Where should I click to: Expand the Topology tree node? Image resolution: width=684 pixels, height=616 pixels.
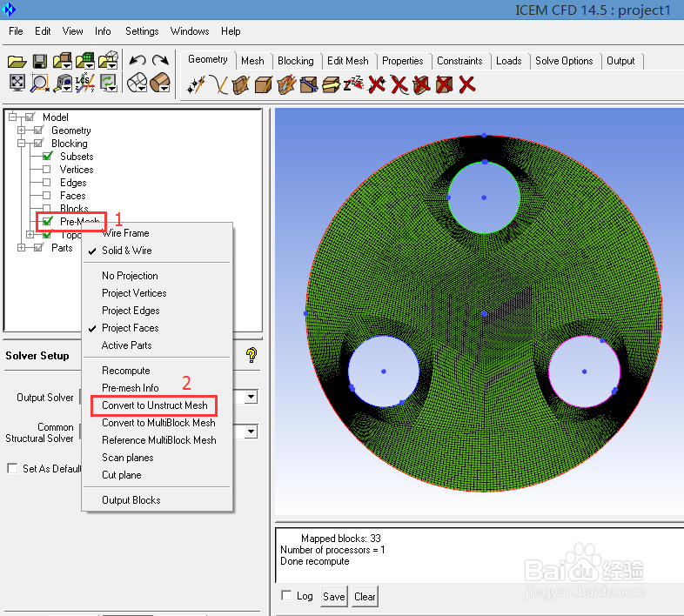click(30, 235)
